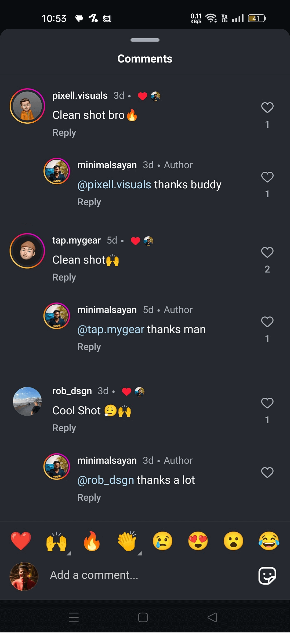The width and height of the screenshot is (290, 644).
Task: Tap the heart-eyes emoji reaction
Action: [x=198, y=541]
